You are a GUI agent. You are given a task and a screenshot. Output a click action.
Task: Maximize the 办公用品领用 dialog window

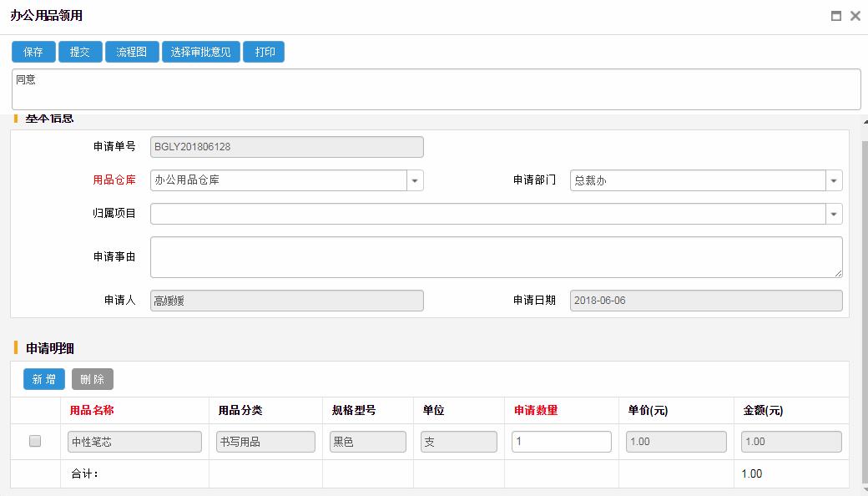click(835, 16)
